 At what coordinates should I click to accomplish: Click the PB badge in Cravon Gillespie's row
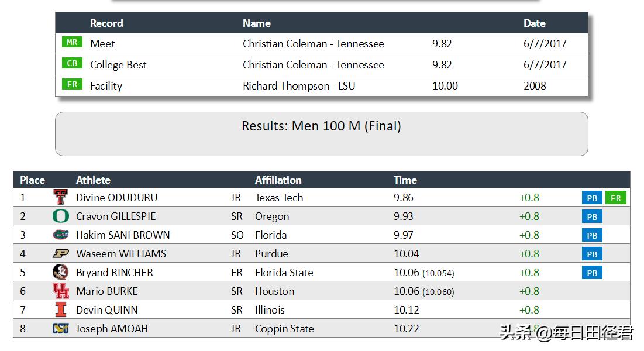tap(592, 217)
